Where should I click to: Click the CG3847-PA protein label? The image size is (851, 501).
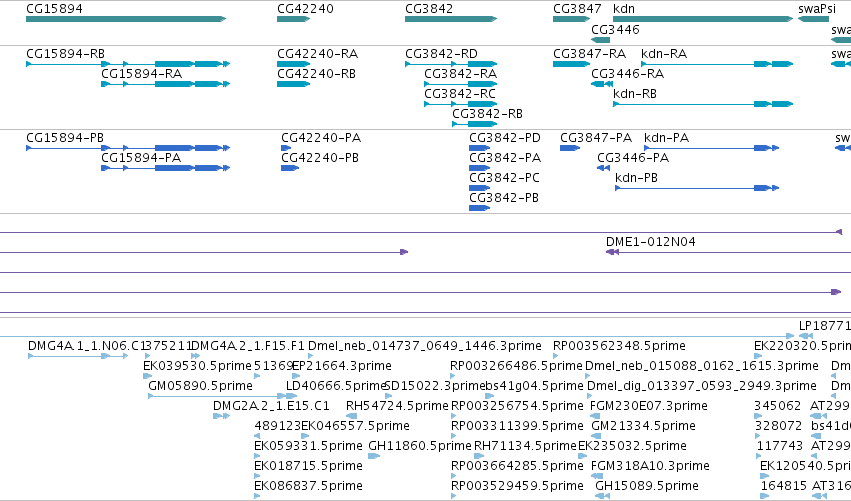tap(596, 138)
